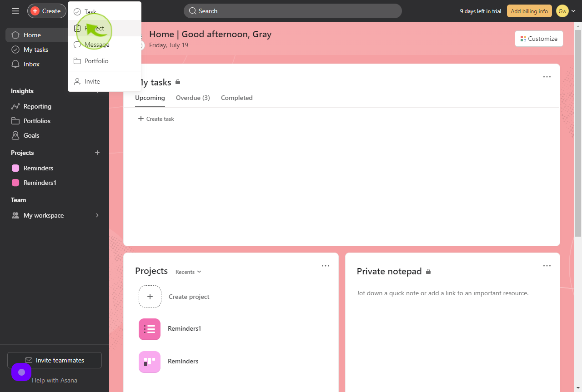Add a project with Projects plus icon
Image resolution: width=582 pixels, height=392 pixels.
97,153
